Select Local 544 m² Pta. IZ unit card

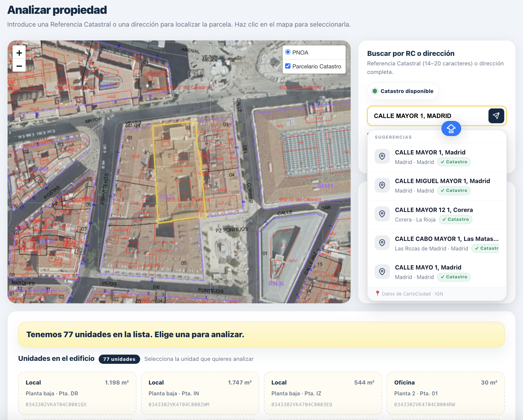[323, 393]
